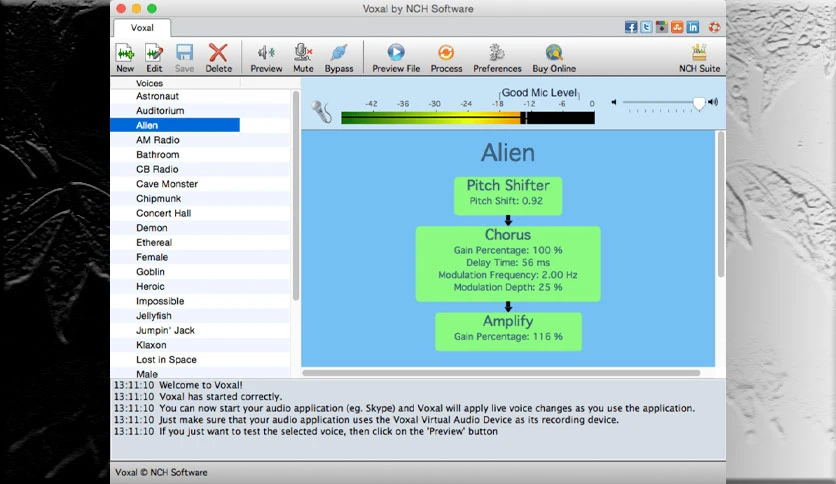Click the New voice toolbar icon
836x484 pixels.
(x=125, y=58)
